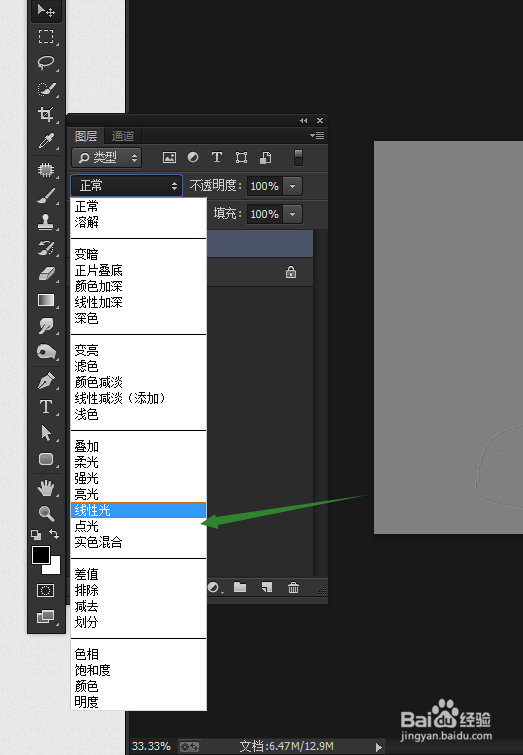Choose the 线性光 blend mode
The width and height of the screenshot is (523, 755).
(x=138, y=510)
